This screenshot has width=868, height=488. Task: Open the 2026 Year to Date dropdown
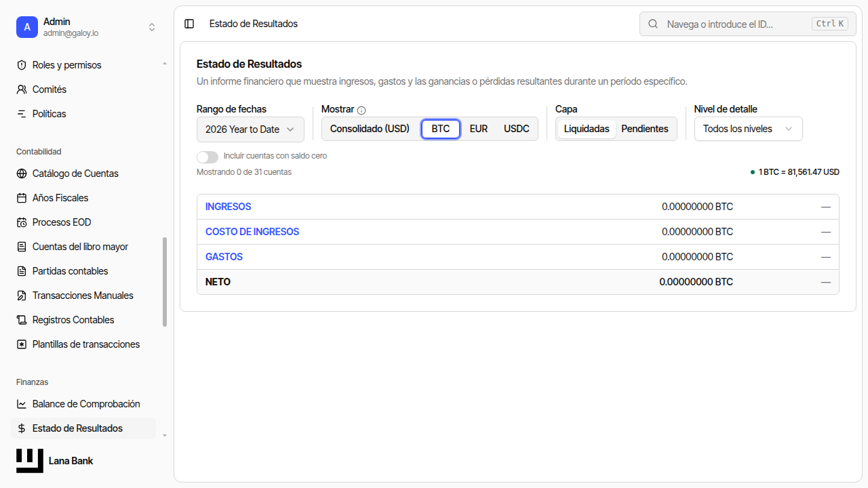(x=250, y=129)
